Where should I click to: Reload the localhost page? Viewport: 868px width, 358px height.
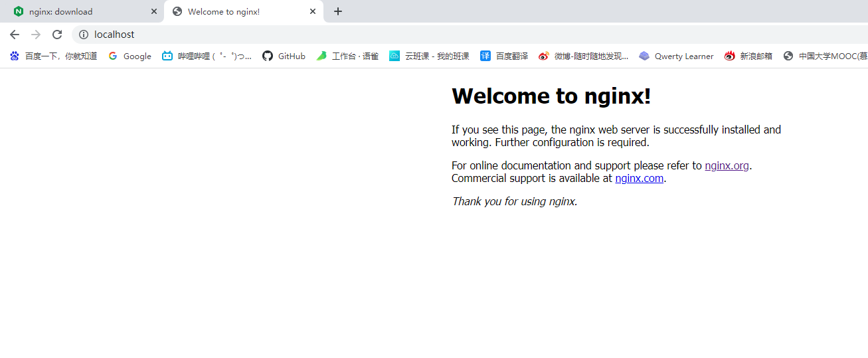[x=57, y=35]
